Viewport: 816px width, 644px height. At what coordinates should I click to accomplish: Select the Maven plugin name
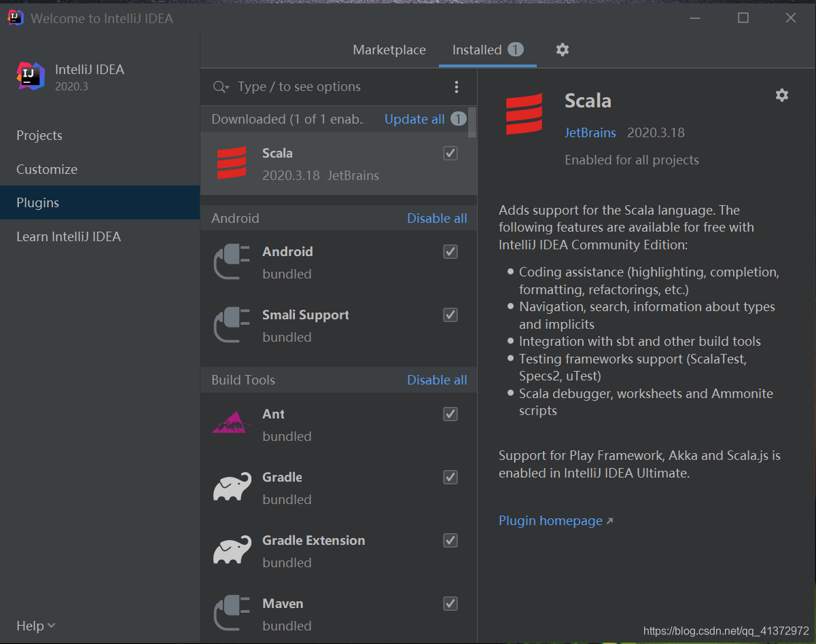click(x=283, y=603)
